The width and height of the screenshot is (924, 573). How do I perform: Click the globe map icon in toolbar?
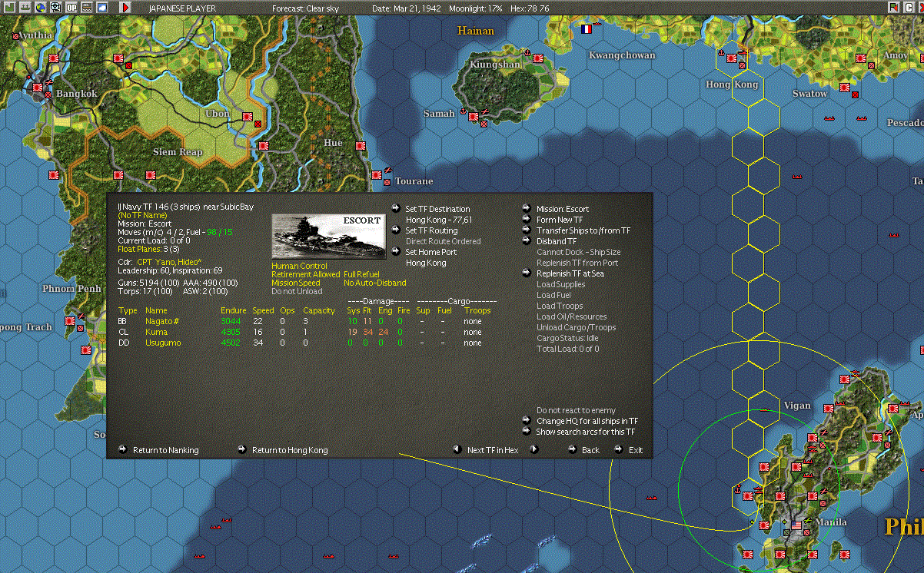(x=40, y=8)
